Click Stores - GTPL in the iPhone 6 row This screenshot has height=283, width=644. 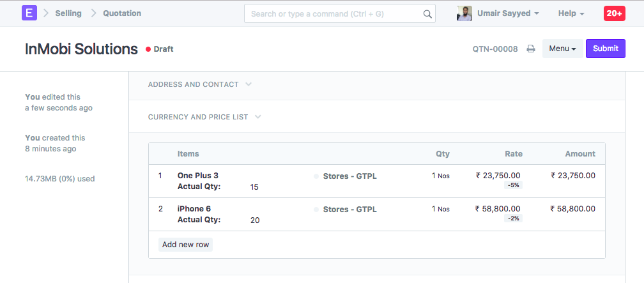pos(349,210)
